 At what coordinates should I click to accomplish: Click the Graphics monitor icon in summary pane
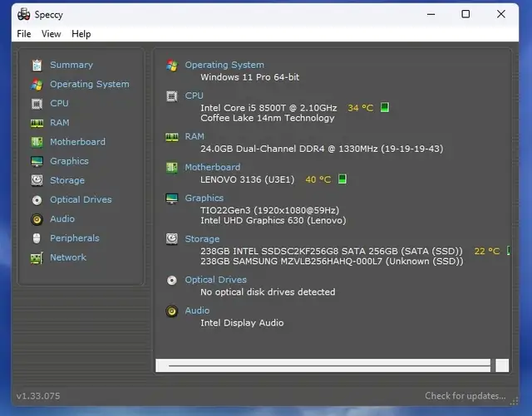[x=172, y=198]
